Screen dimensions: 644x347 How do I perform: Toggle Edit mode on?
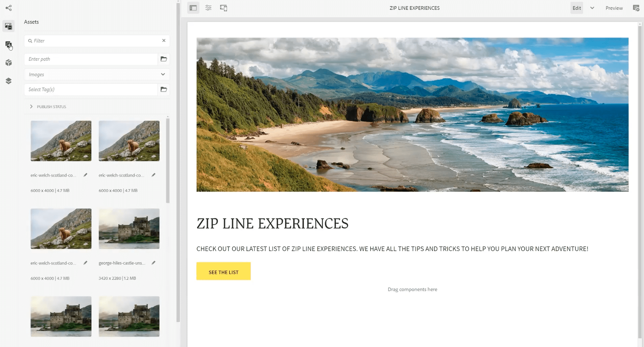[x=576, y=8]
